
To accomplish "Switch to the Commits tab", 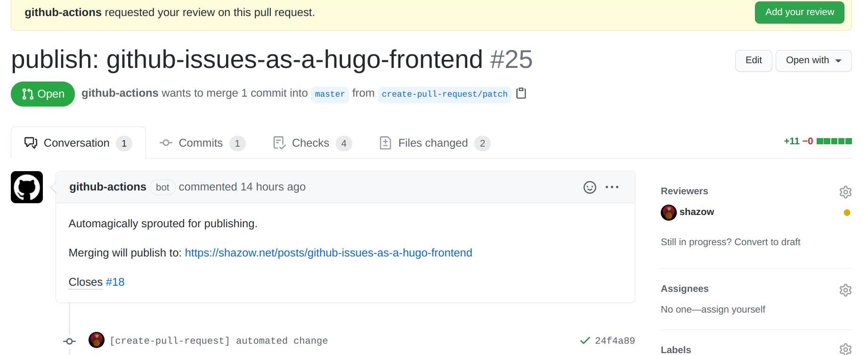I will [202, 143].
